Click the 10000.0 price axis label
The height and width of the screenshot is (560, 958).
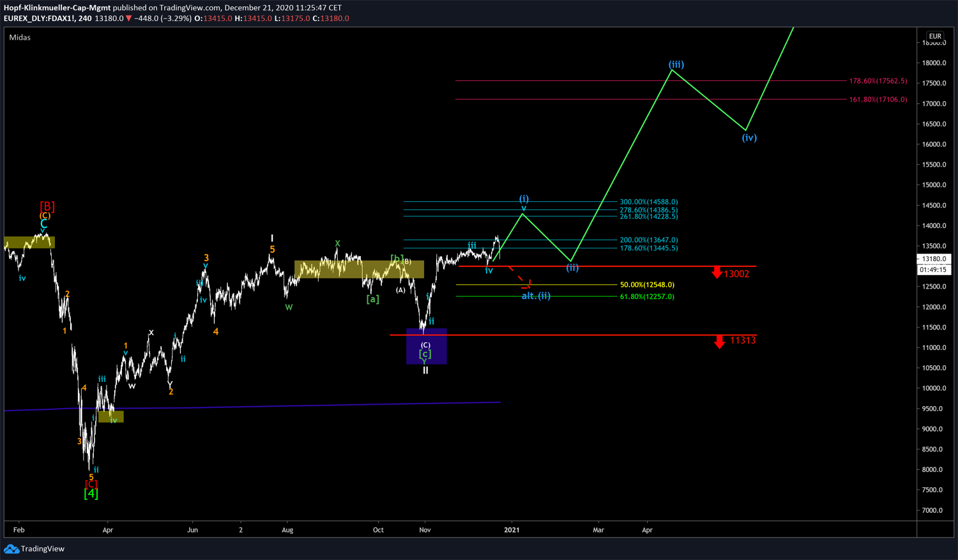coord(934,389)
